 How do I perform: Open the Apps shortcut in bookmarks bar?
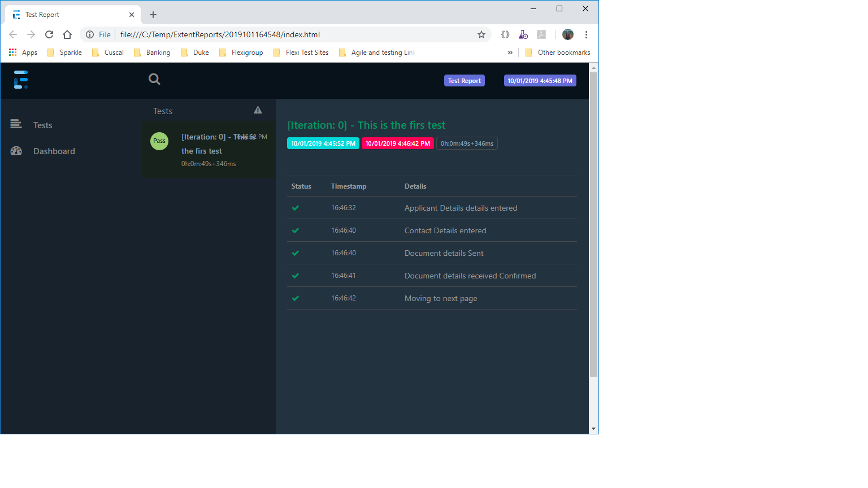coord(23,53)
